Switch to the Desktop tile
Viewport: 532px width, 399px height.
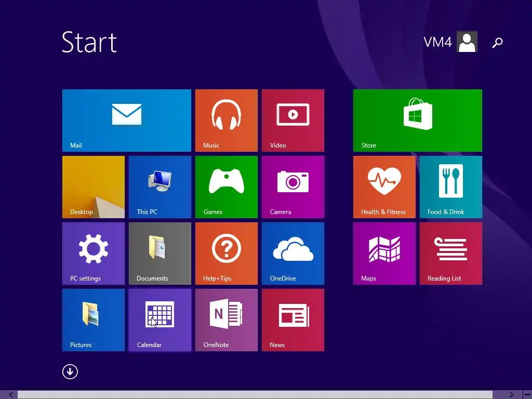pyautogui.click(x=94, y=187)
